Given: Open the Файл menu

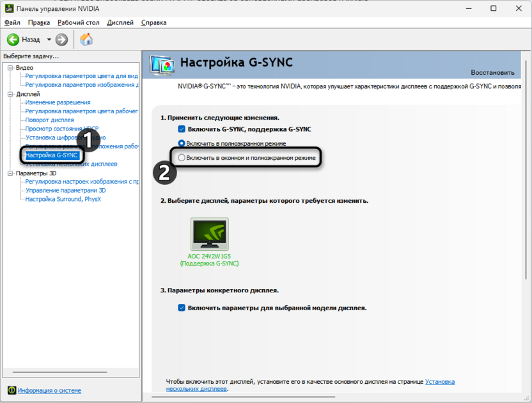Looking at the screenshot, I should 12,22.
